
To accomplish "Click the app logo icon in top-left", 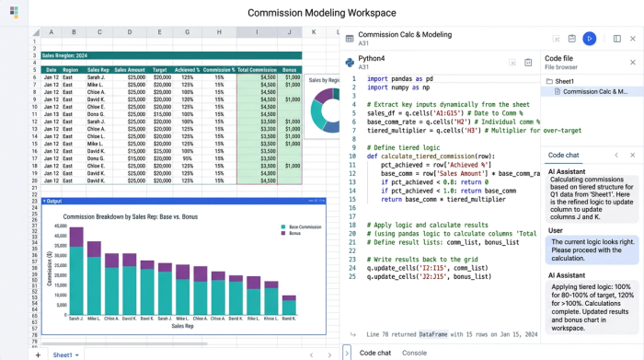I will pos(14,12).
